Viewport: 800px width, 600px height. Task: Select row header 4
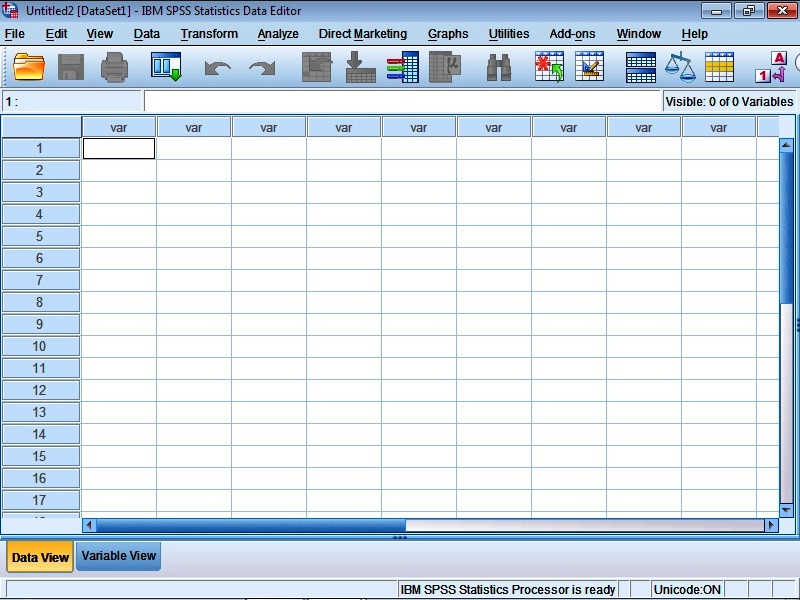[x=41, y=214]
